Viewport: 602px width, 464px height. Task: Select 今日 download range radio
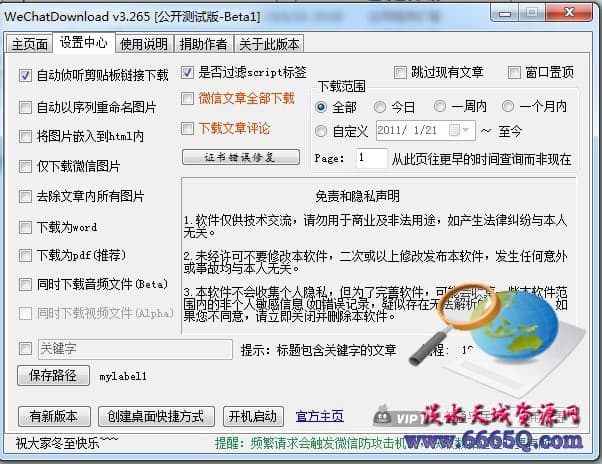380,107
